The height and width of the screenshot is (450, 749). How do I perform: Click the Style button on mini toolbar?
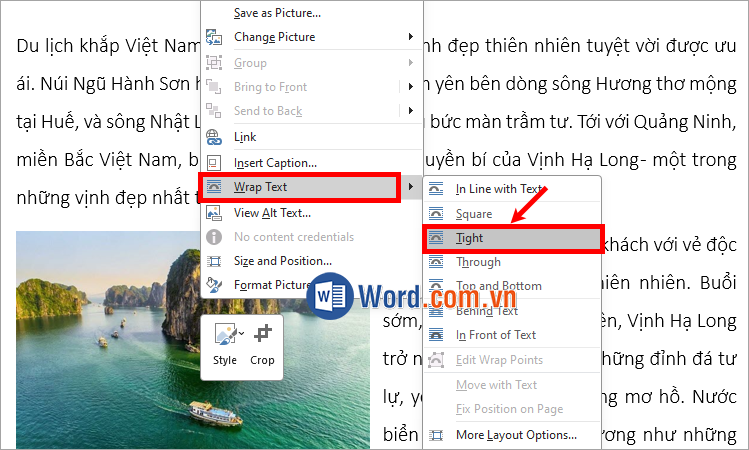click(225, 345)
